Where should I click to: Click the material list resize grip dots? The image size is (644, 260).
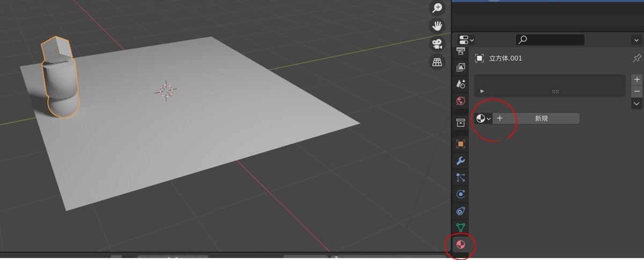(555, 92)
